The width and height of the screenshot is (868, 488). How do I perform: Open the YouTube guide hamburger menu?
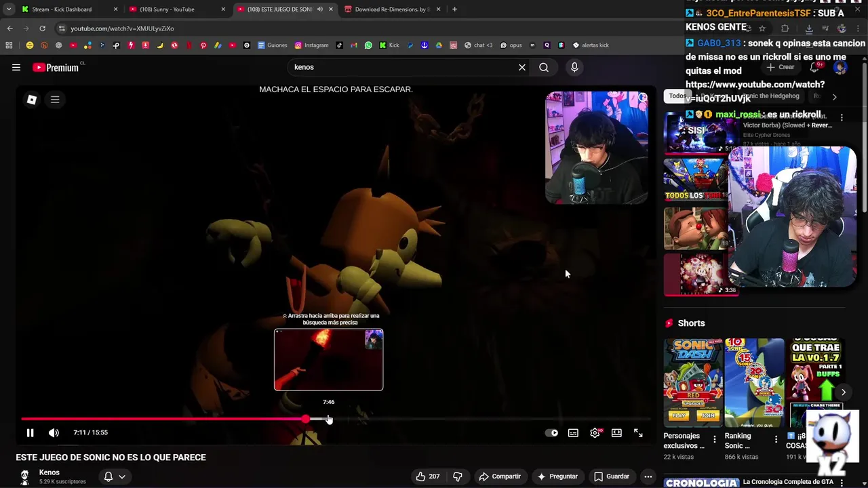click(16, 67)
